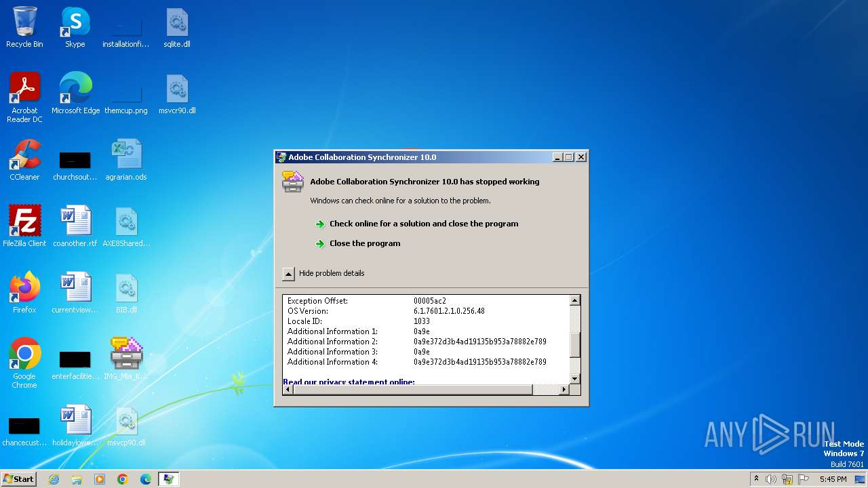Click the dialog title bar app icon
The image size is (868, 488).
tap(281, 157)
